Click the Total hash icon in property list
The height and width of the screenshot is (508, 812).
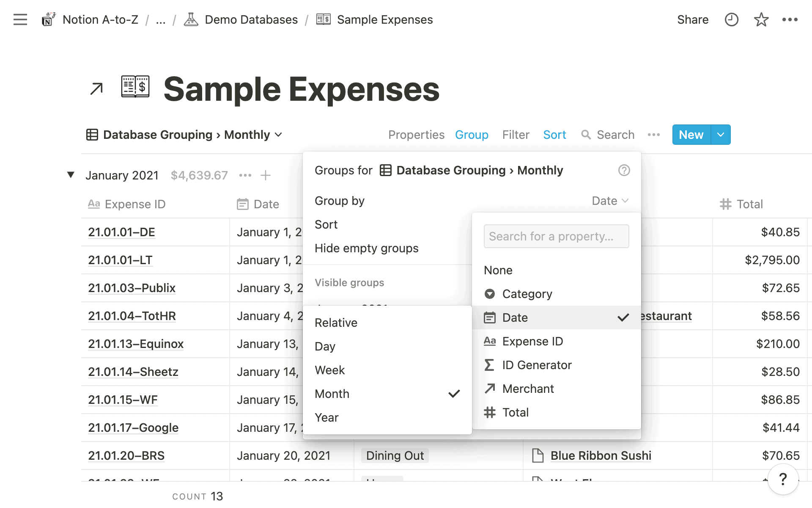click(491, 412)
